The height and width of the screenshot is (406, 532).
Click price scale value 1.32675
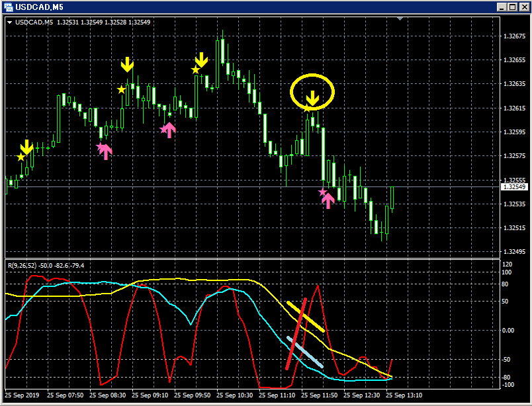pos(514,36)
